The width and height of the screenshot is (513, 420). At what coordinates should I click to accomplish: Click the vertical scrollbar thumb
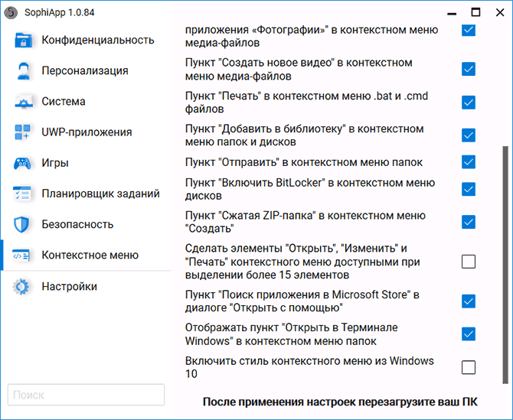[x=506, y=265]
